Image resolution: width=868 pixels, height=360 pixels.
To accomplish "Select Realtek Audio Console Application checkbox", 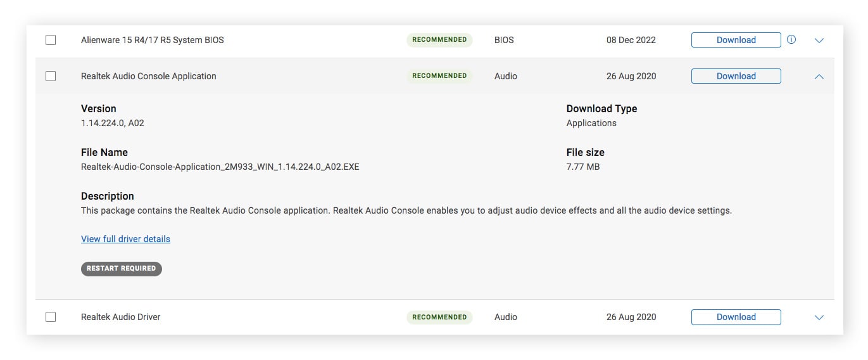I will click(x=51, y=76).
